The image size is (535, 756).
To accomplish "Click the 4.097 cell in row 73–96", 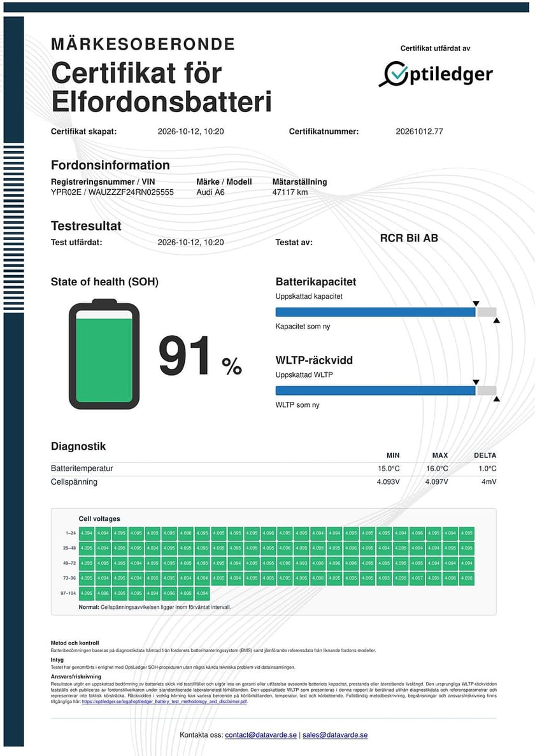I will click(x=417, y=578).
